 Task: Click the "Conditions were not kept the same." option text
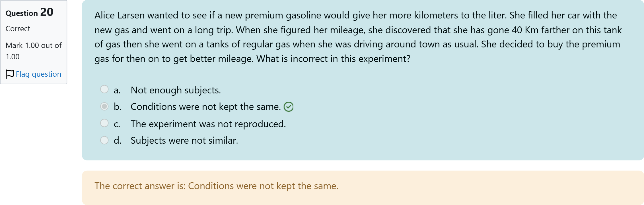click(x=205, y=107)
